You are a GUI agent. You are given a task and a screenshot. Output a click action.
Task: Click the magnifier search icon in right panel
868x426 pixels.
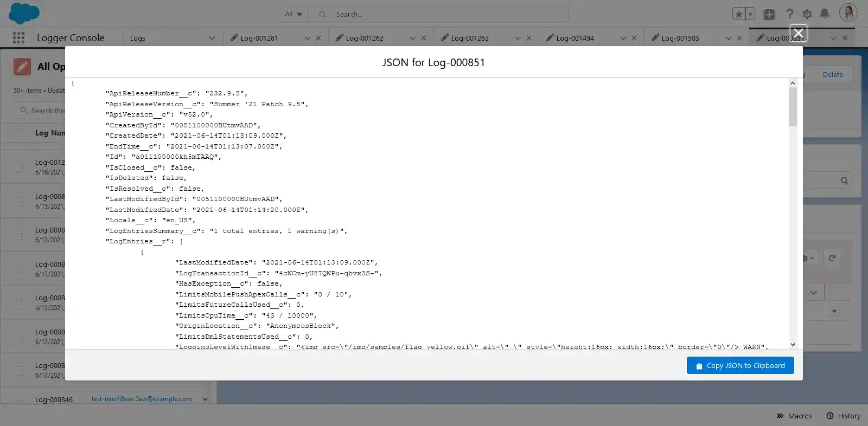click(x=844, y=180)
